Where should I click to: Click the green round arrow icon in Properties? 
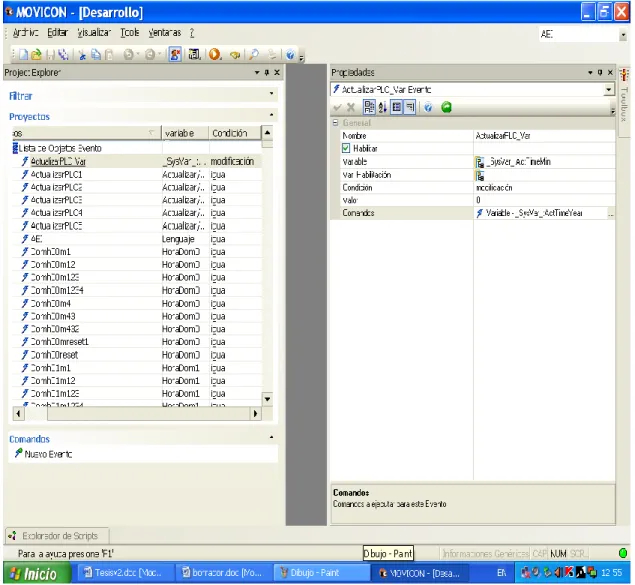tap(446, 107)
